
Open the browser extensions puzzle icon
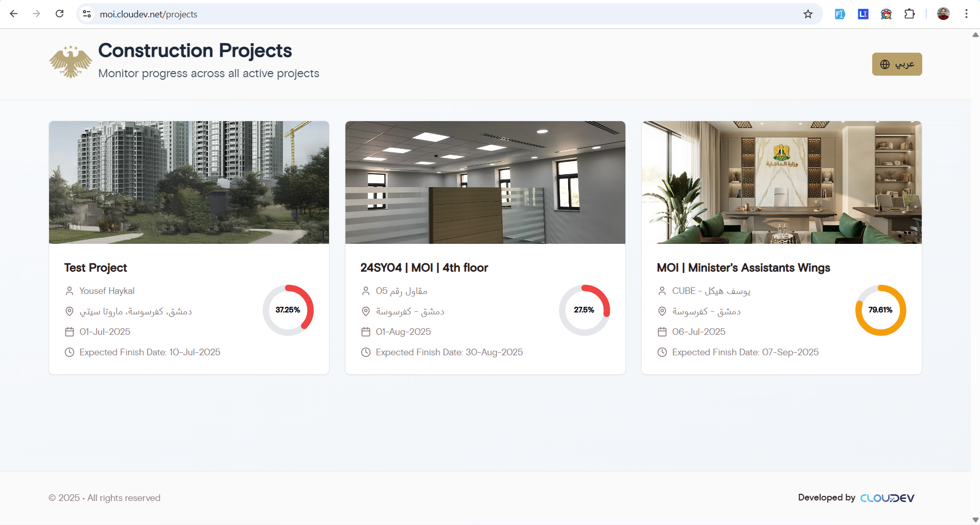tap(909, 14)
